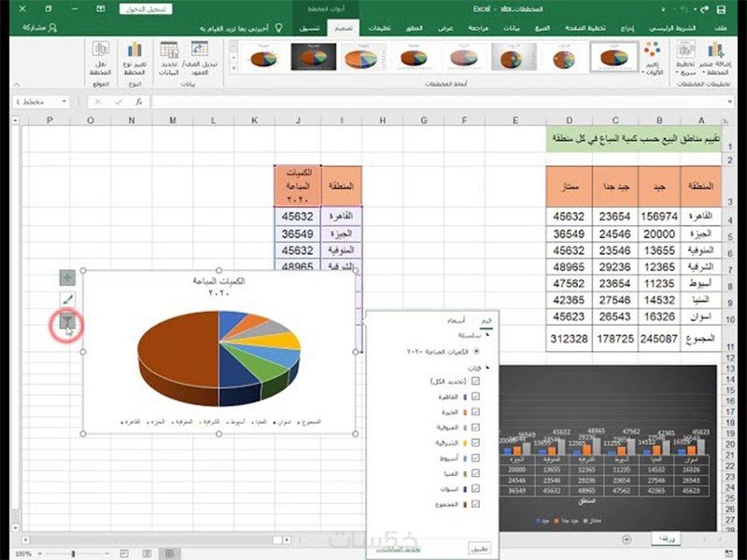
Task: Click the Save icon in the title bar
Action: [721, 9]
